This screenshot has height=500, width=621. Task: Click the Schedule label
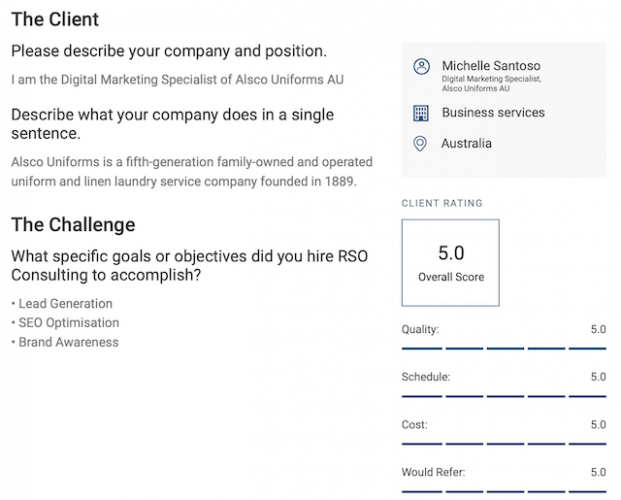pyautogui.click(x=426, y=377)
